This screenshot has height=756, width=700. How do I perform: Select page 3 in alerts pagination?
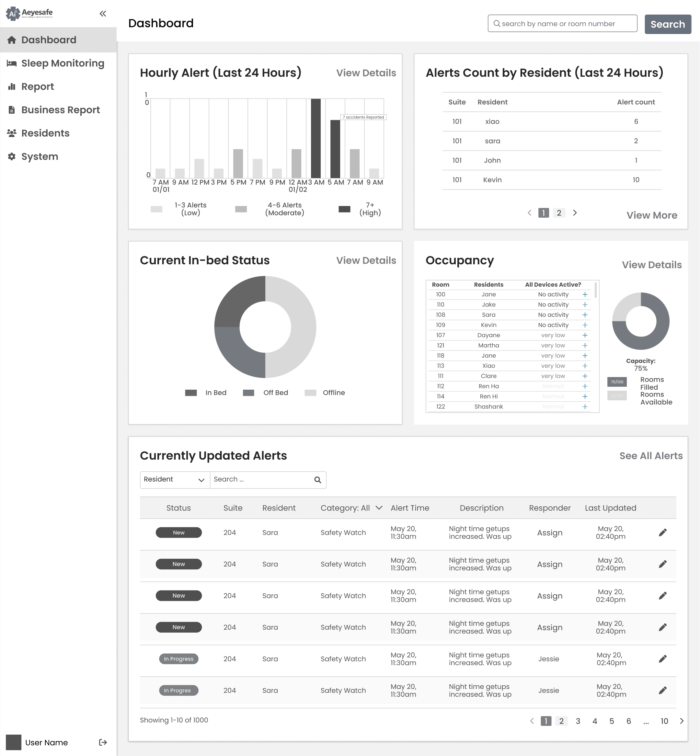click(578, 721)
